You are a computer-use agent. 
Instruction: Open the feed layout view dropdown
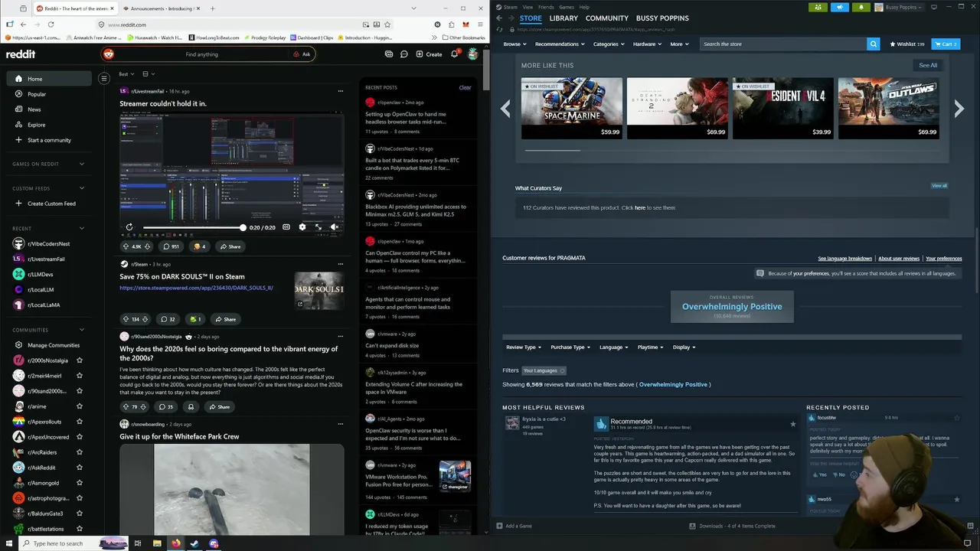coord(149,74)
